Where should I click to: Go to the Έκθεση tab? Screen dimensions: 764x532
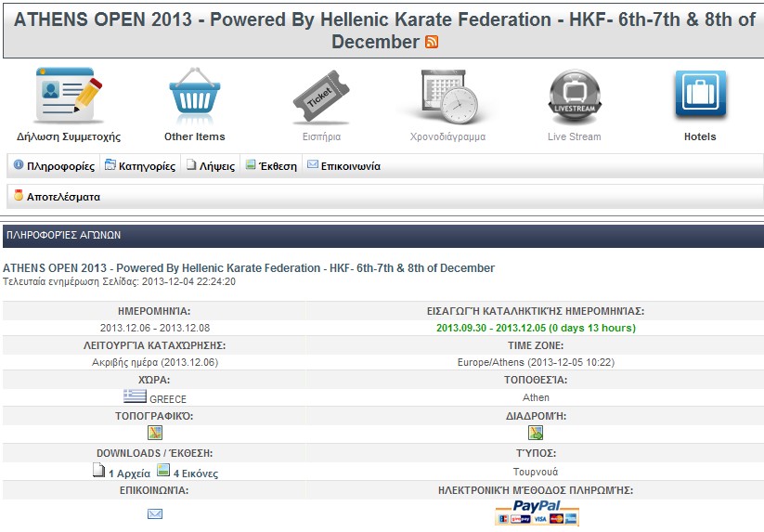(x=271, y=166)
